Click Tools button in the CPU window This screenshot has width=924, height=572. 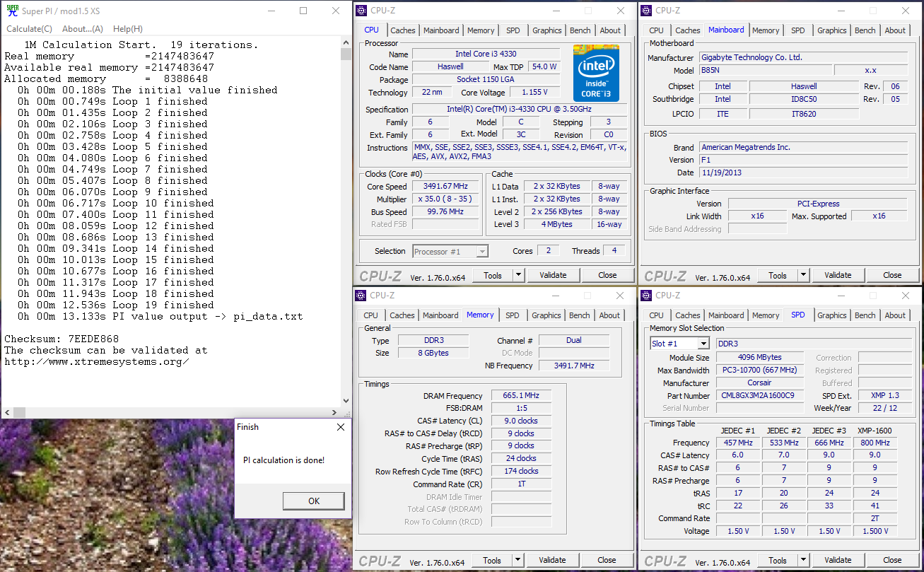(493, 275)
